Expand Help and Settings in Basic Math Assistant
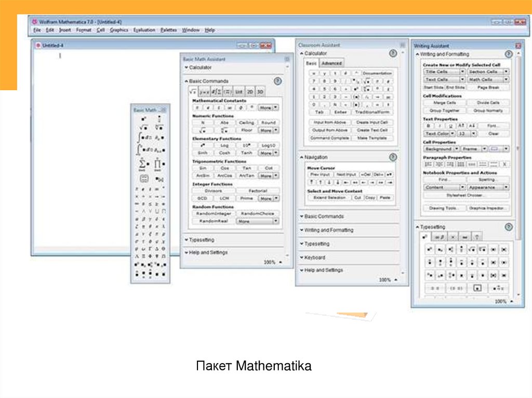This screenshot has height=398, width=532. coord(206,252)
